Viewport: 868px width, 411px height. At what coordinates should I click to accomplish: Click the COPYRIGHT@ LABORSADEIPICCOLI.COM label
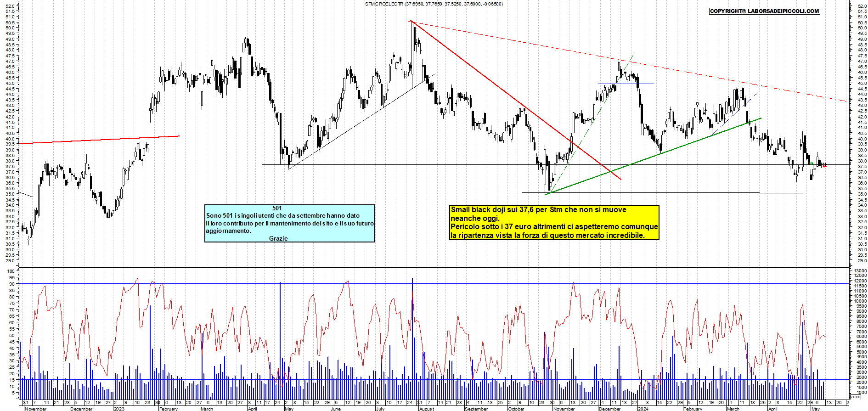(x=765, y=11)
